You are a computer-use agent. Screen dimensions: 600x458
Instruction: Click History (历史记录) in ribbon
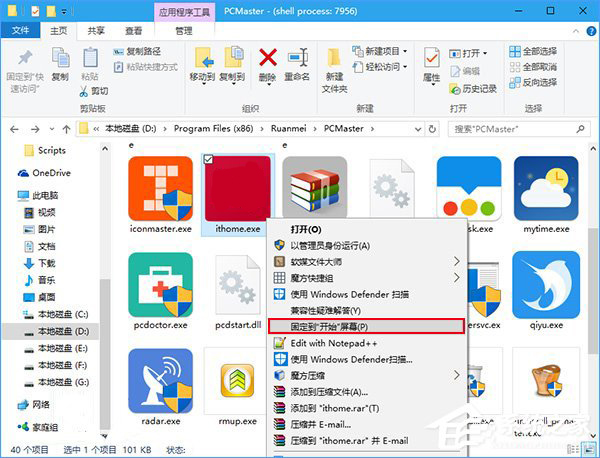473,89
